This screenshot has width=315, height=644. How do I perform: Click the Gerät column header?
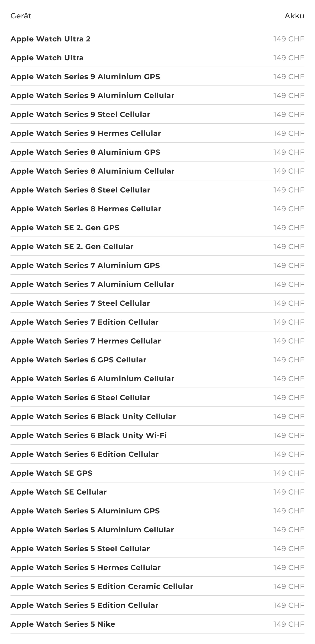[21, 16]
